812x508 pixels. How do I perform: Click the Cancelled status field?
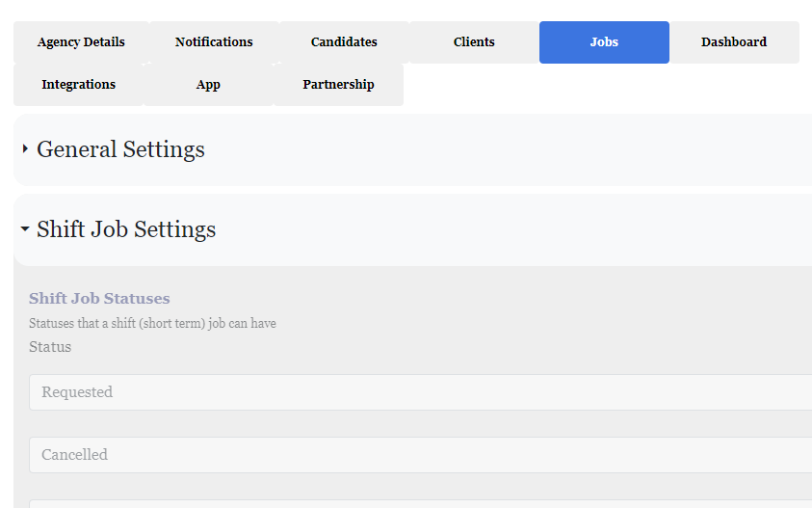(420, 455)
